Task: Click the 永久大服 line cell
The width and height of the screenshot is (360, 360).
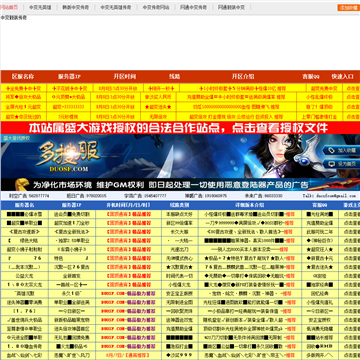Action: pyautogui.click(x=179, y=232)
